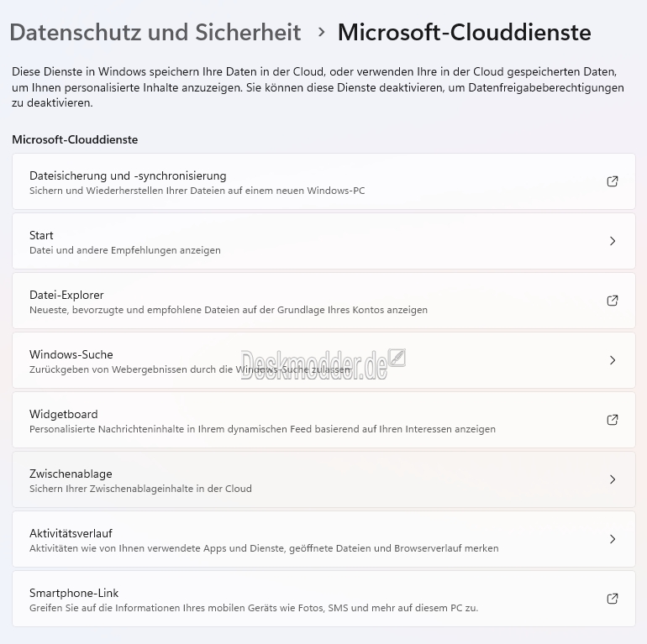The height and width of the screenshot is (644, 647).
Task: Click 'Neueste, bevorzugte und empfohlene Dateien' description
Action: click(229, 310)
